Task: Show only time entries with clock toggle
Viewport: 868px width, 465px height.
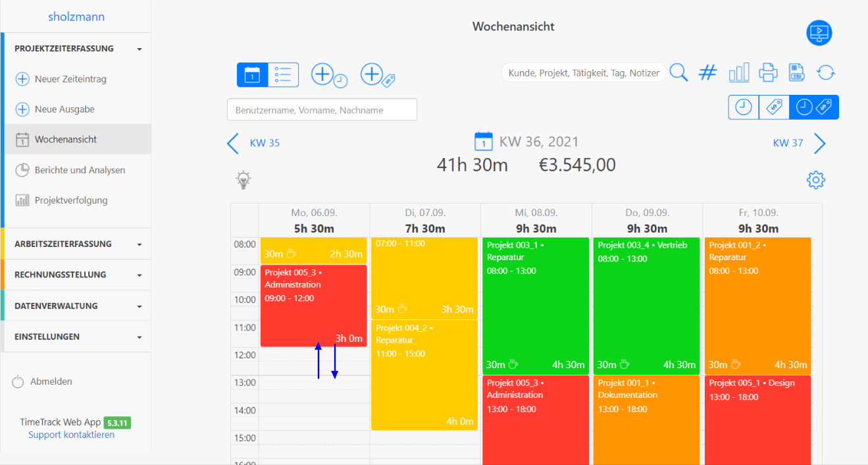Action: [x=744, y=107]
